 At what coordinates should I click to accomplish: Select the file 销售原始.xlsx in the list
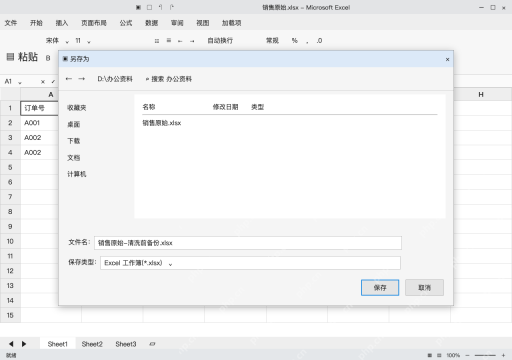pyautogui.click(x=162, y=123)
